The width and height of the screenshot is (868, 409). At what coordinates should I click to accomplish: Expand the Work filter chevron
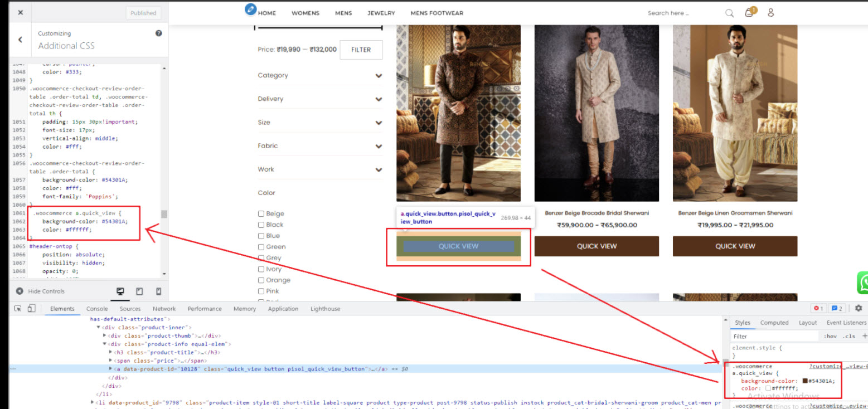379,169
